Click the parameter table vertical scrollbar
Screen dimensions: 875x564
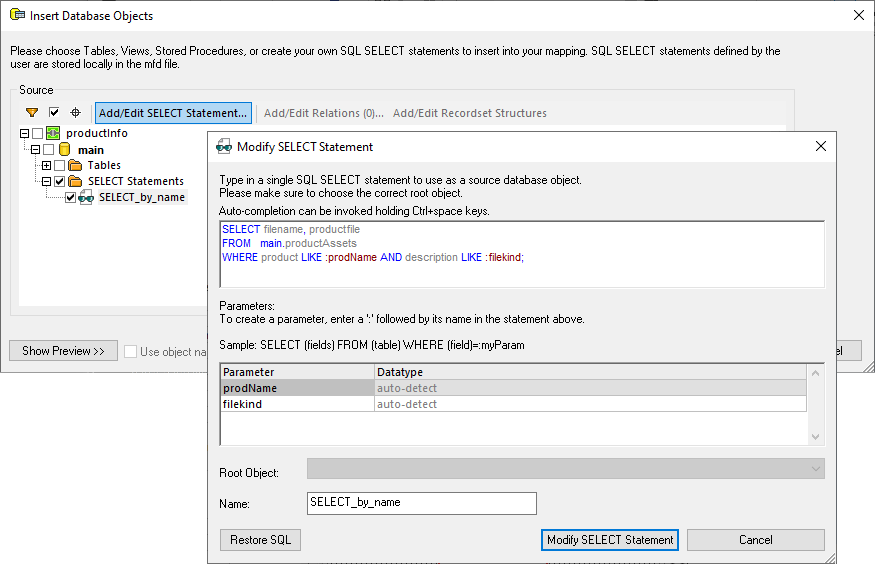pyautogui.click(x=816, y=404)
